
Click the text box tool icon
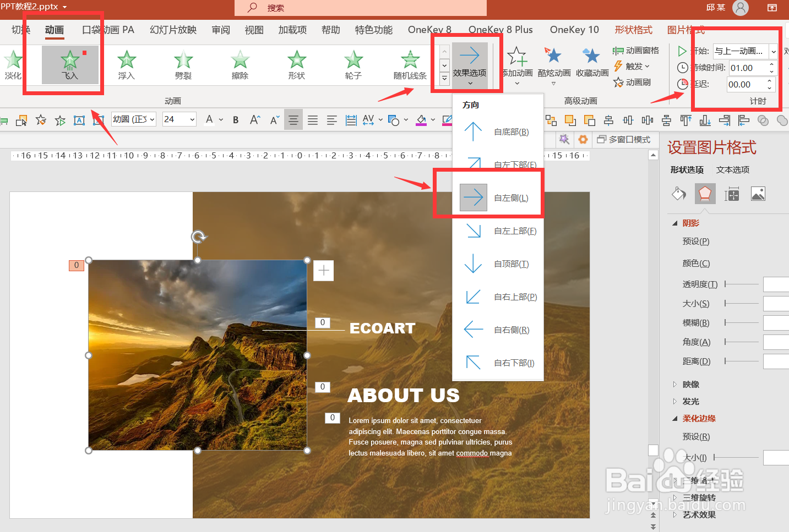click(79, 120)
